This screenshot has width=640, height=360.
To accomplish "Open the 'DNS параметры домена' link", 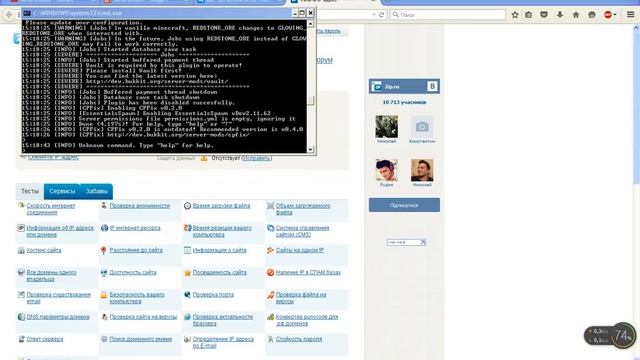I will point(58,317).
